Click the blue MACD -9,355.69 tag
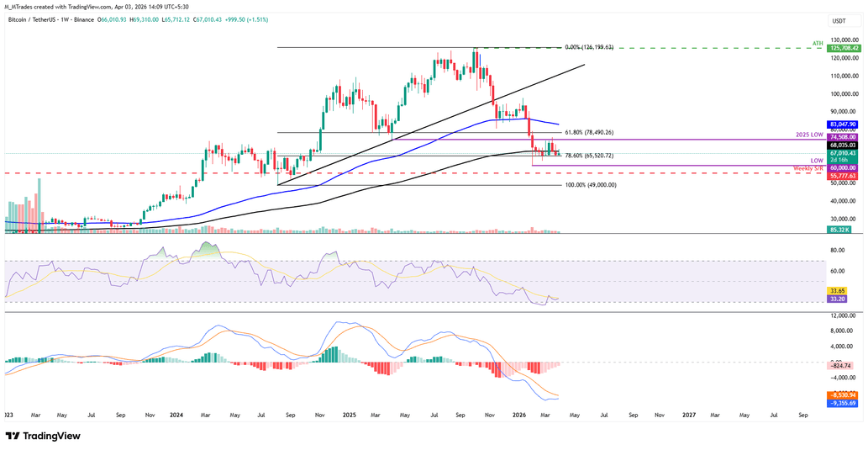This screenshot has height=450, width=868. tap(843, 403)
